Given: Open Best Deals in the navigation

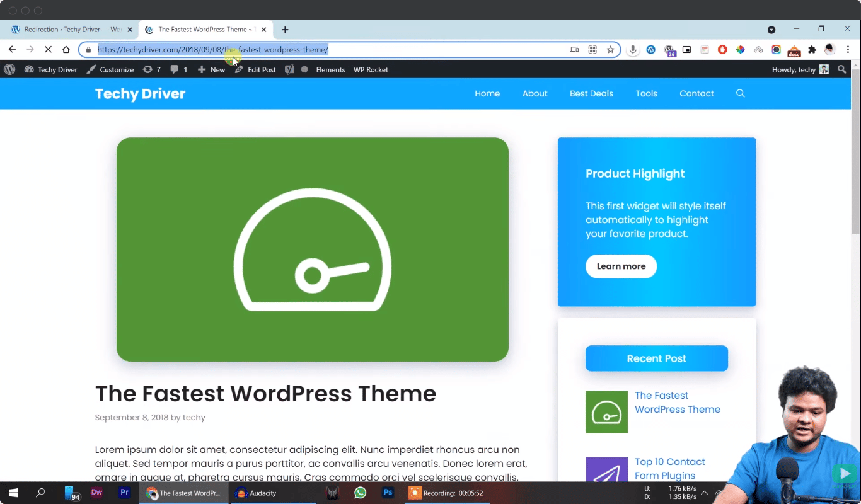Looking at the screenshot, I should click(591, 93).
